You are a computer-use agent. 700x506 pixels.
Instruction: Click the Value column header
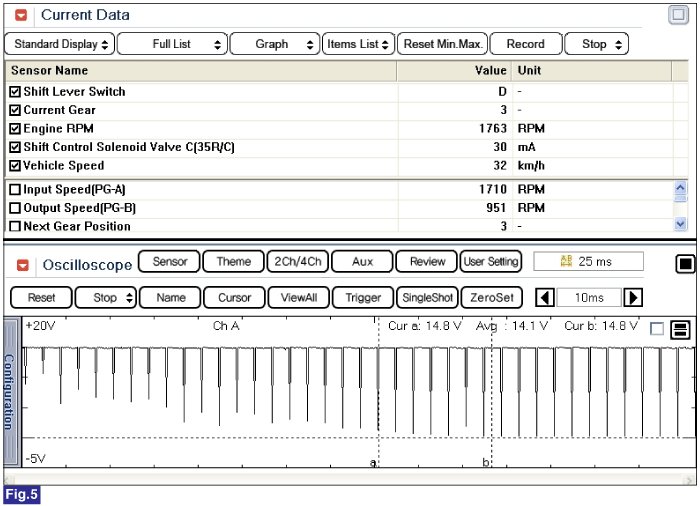(x=454, y=71)
